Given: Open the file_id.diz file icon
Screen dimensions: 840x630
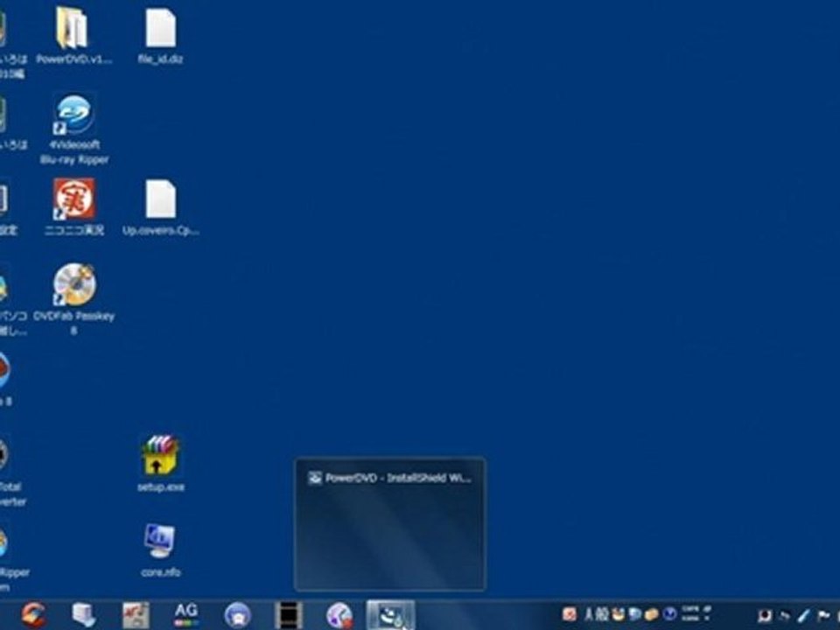Looking at the screenshot, I should pyautogui.click(x=160, y=35).
